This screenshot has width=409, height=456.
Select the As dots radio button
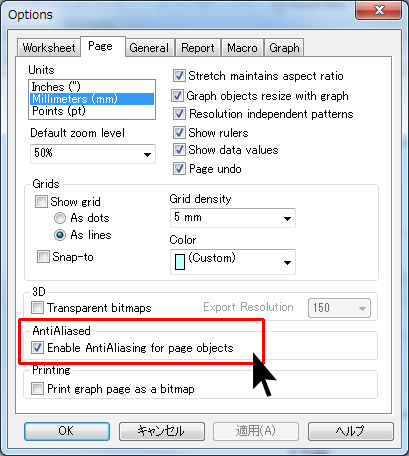coord(60,218)
